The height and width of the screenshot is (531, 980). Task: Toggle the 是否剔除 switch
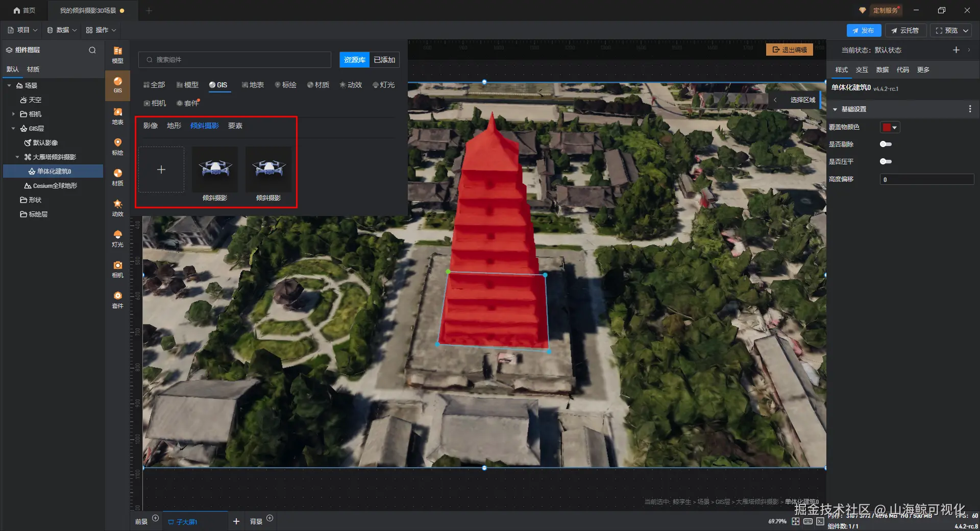pyautogui.click(x=886, y=144)
